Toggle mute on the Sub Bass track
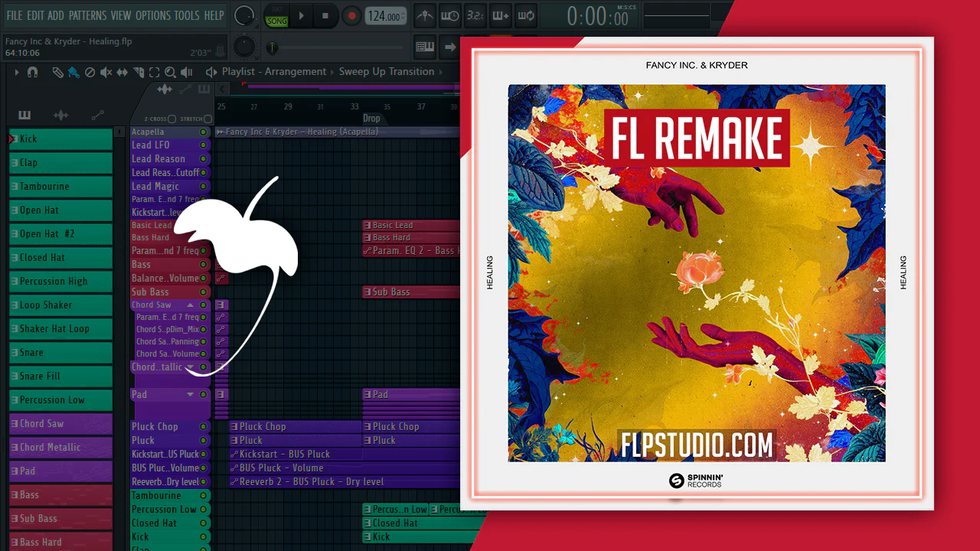 [x=203, y=292]
